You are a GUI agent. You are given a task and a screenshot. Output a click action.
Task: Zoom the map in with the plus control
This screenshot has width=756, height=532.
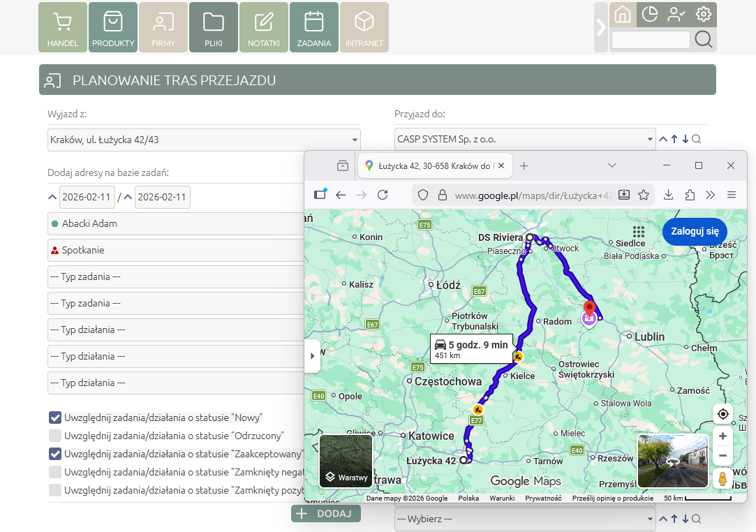coord(722,436)
